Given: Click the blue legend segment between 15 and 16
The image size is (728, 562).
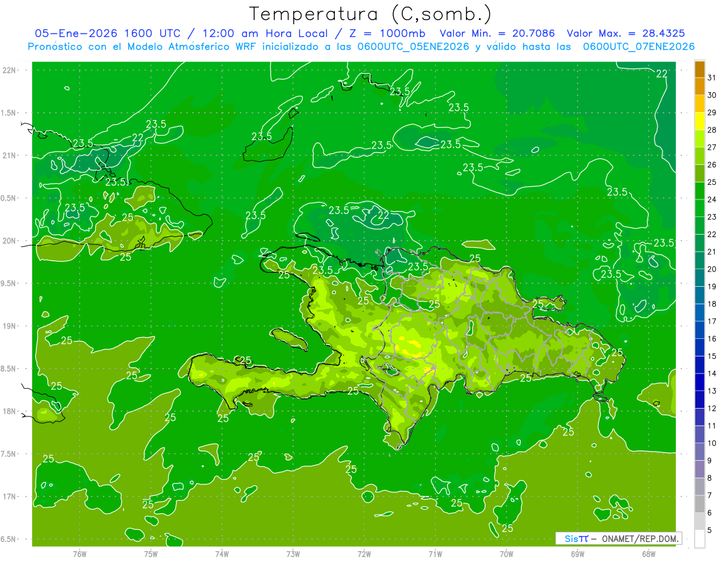Looking at the screenshot, I should (x=699, y=347).
